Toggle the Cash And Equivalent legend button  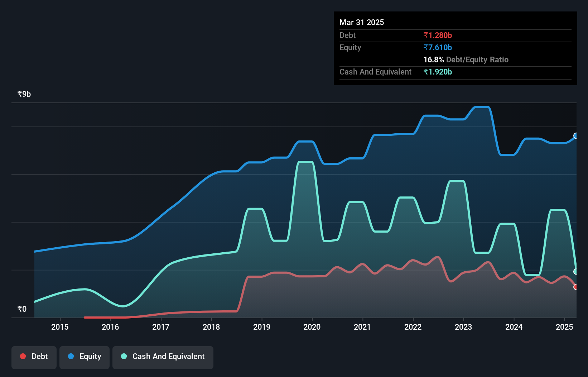[x=163, y=357]
